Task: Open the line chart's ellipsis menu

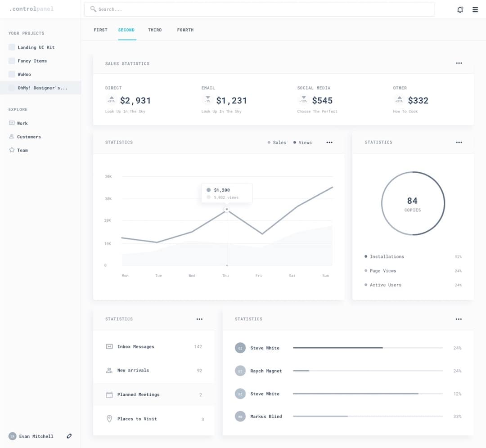Action: click(x=329, y=142)
